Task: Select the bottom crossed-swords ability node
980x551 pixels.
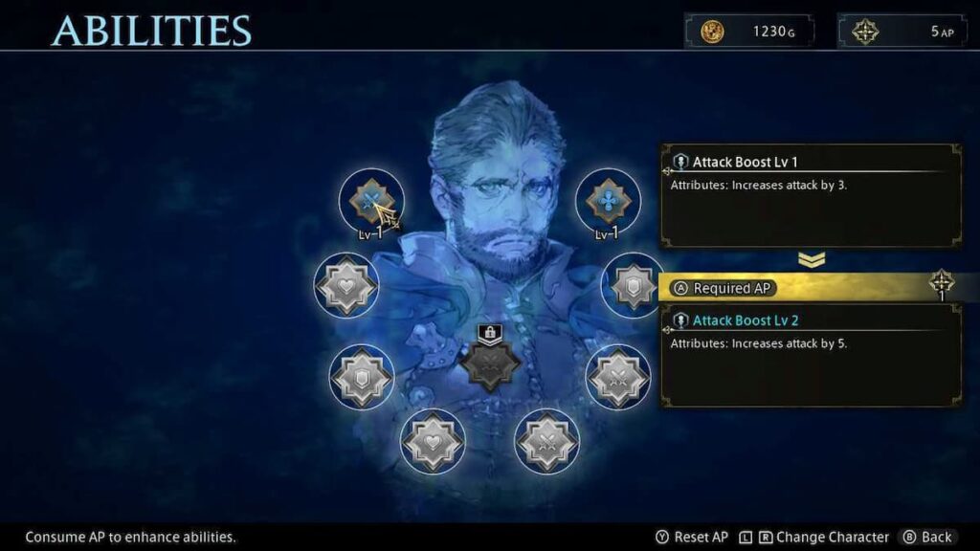Action: pos(546,442)
